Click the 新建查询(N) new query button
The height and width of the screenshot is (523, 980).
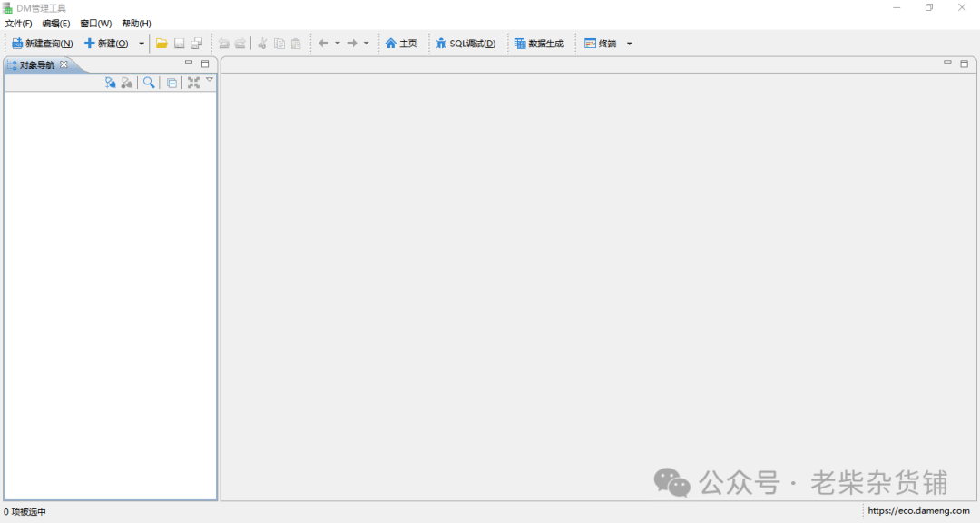(x=43, y=44)
